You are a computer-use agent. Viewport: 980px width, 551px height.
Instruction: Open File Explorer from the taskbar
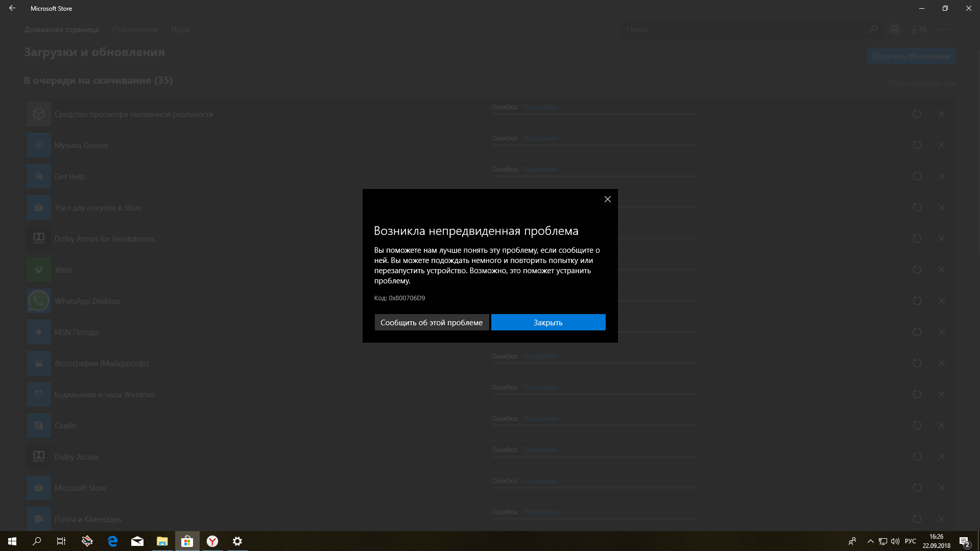point(162,541)
